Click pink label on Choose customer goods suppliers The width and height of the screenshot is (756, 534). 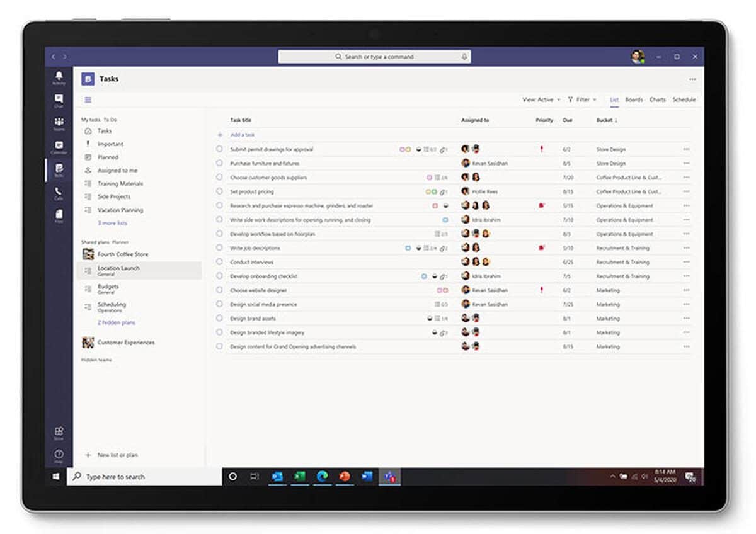tap(430, 178)
